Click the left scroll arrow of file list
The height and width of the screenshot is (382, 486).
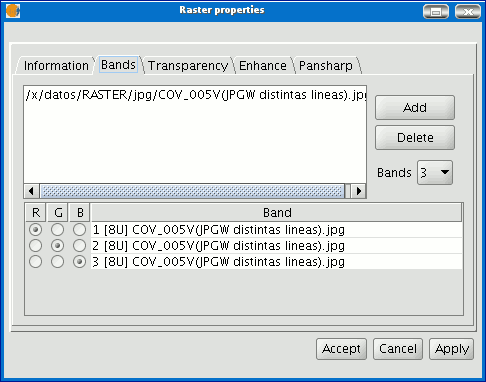click(31, 191)
